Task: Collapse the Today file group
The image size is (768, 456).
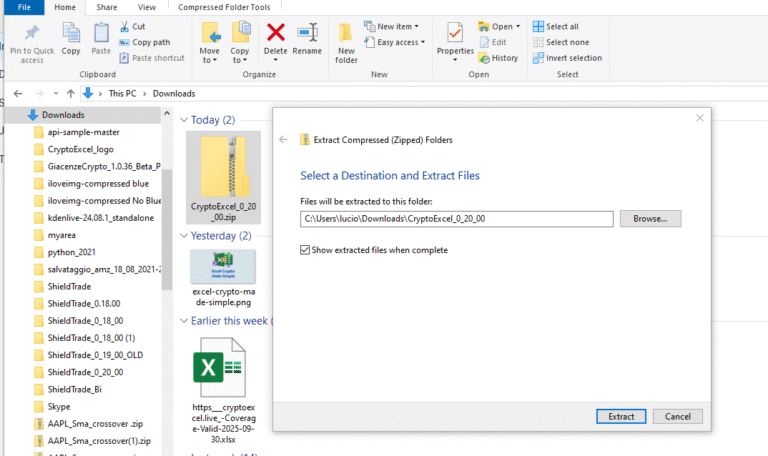Action: click(x=183, y=120)
